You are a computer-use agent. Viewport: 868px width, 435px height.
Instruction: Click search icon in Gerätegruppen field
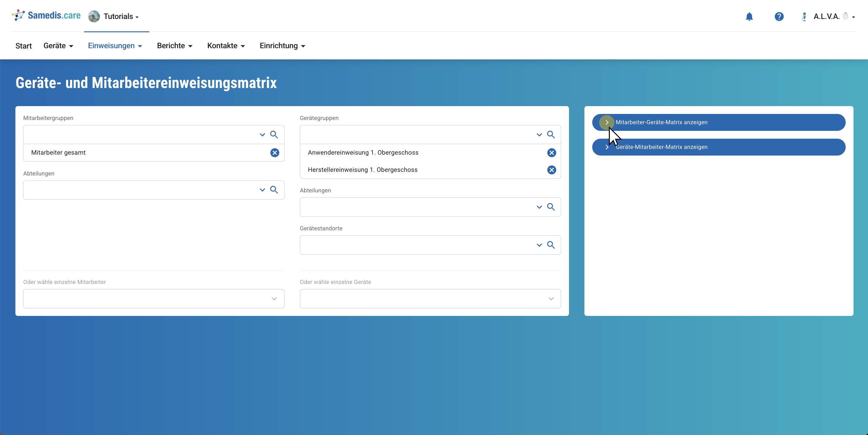click(551, 135)
